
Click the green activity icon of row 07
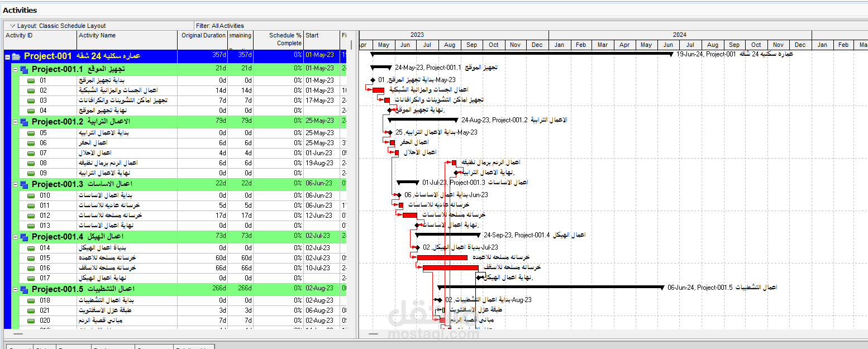click(x=31, y=153)
